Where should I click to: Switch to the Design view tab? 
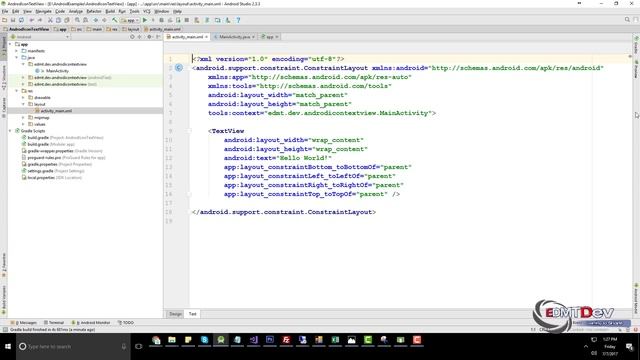pos(176,314)
